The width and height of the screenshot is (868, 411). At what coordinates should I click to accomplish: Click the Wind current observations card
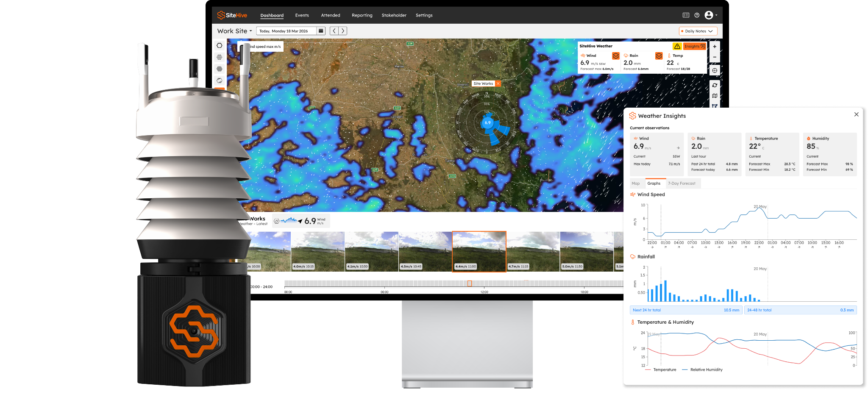pos(657,154)
